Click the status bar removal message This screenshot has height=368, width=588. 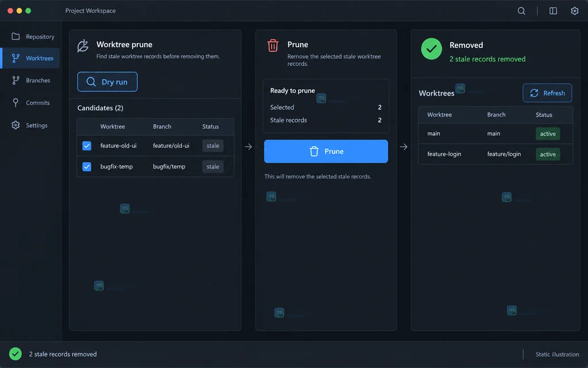(x=63, y=354)
